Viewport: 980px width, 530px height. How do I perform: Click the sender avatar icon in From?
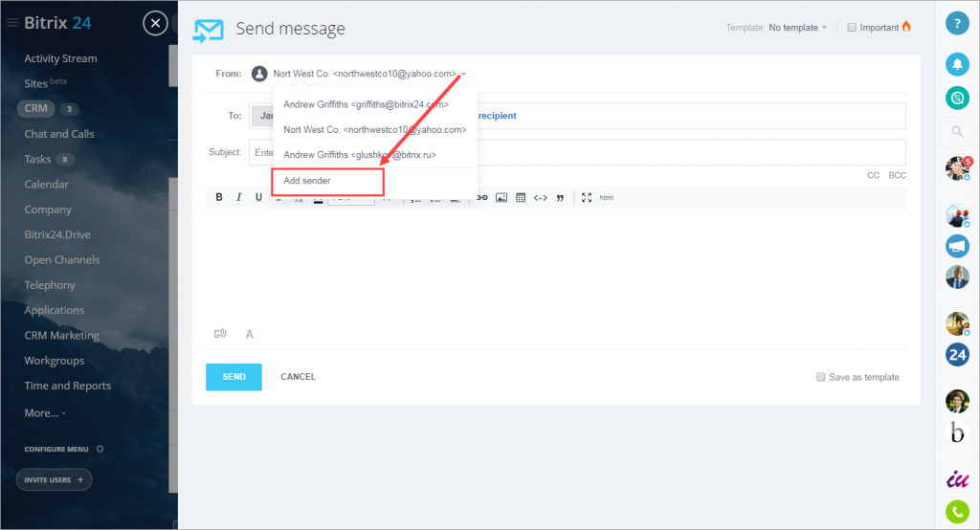tap(259, 74)
